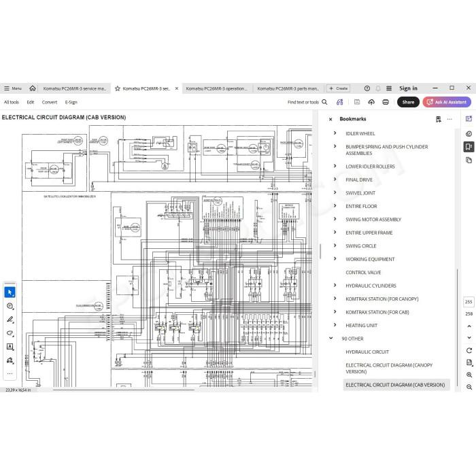Open the hamburger Menu button
Image resolution: width=476 pixels, height=476 pixels.
(13, 88)
